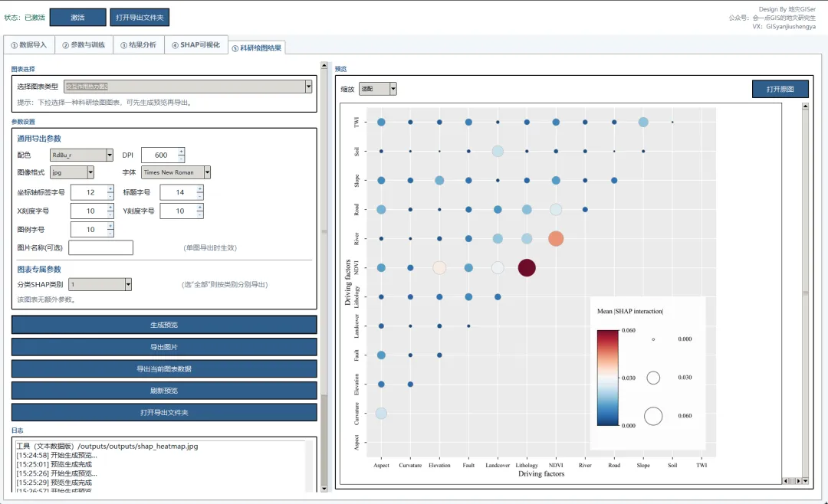Click the 'Driving factors' x-axis title
The height and width of the screenshot is (504, 828).
click(541, 474)
